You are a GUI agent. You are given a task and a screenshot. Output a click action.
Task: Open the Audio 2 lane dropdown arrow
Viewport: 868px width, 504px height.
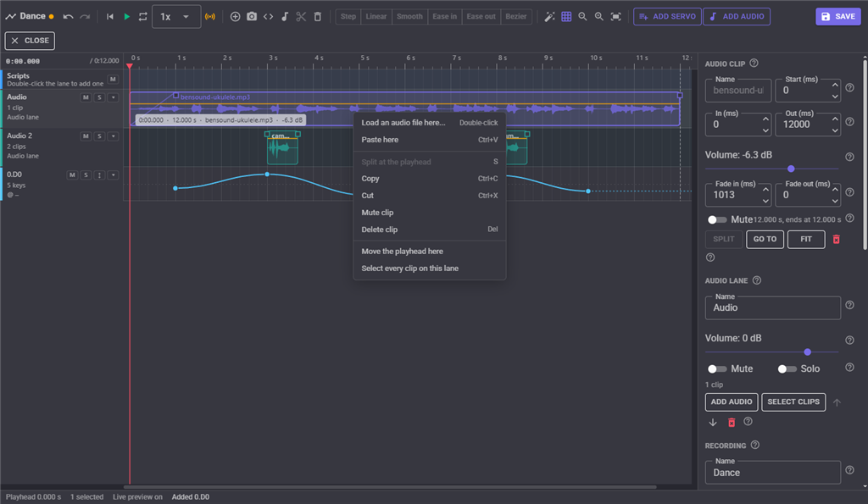(x=113, y=136)
